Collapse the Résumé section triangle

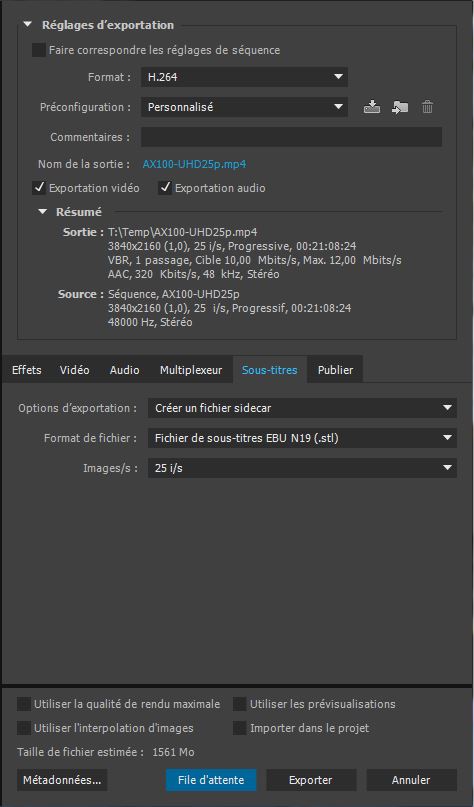[43, 212]
